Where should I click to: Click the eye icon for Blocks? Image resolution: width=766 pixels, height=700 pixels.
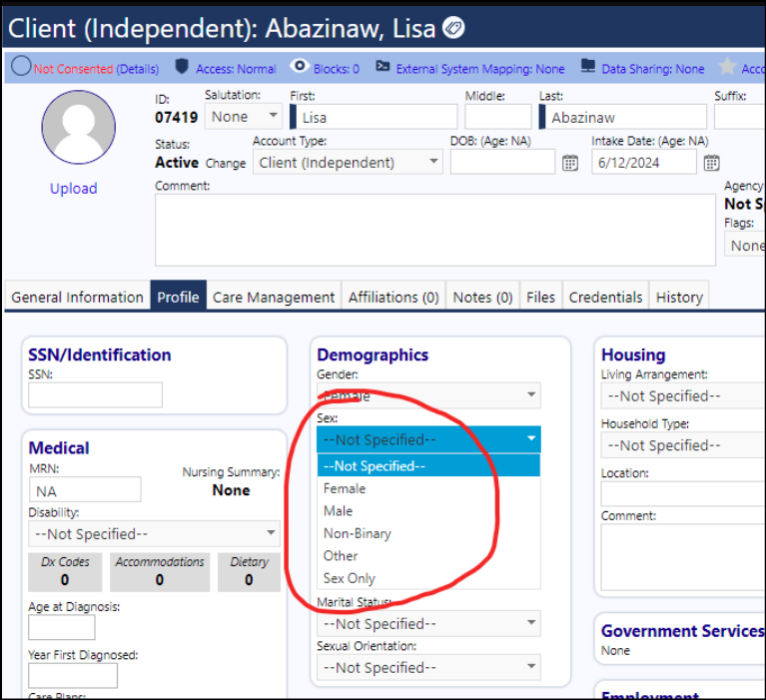pos(299,66)
